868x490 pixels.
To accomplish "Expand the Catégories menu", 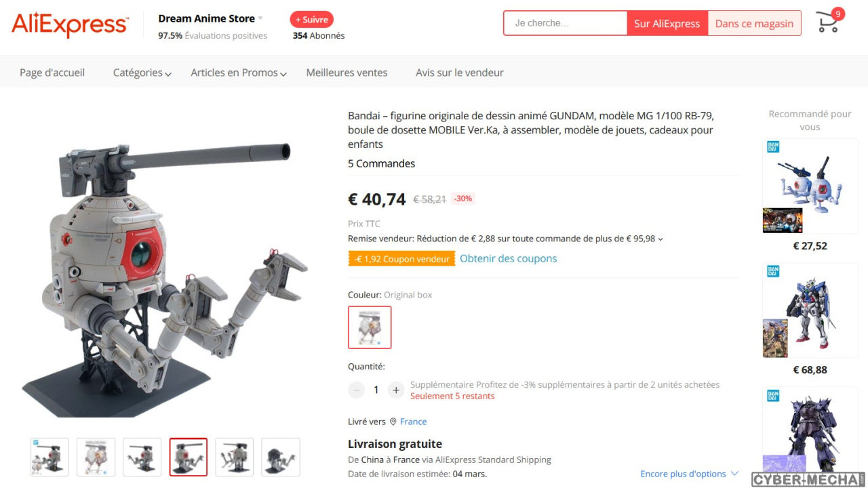I will click(142, 73).
